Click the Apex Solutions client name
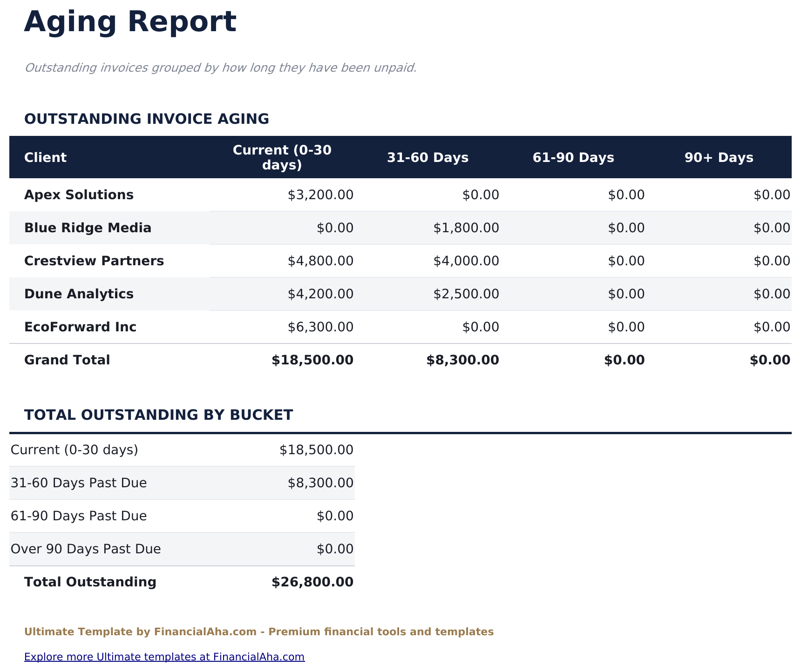This screenshot has width=801, height=672. (79, 195)
